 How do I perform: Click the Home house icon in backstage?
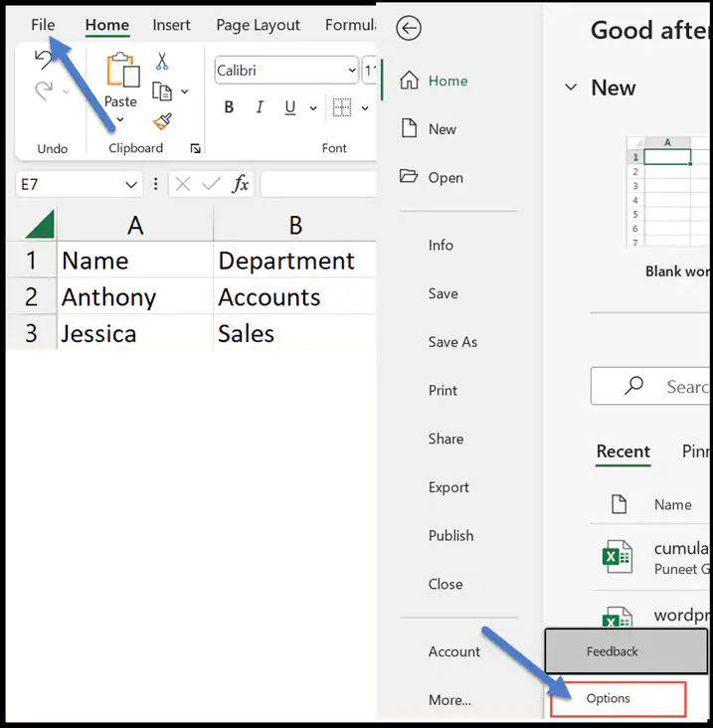point(410,80)
